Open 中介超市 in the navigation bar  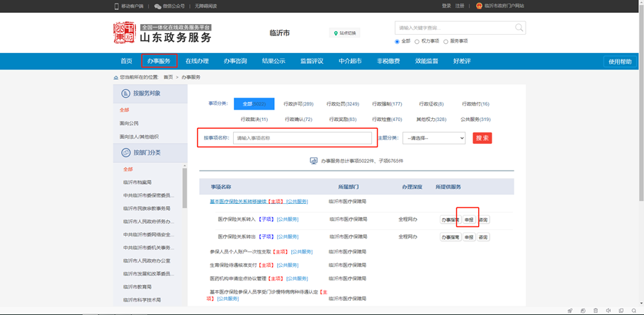pyautogui.click(x=350, y=61)
